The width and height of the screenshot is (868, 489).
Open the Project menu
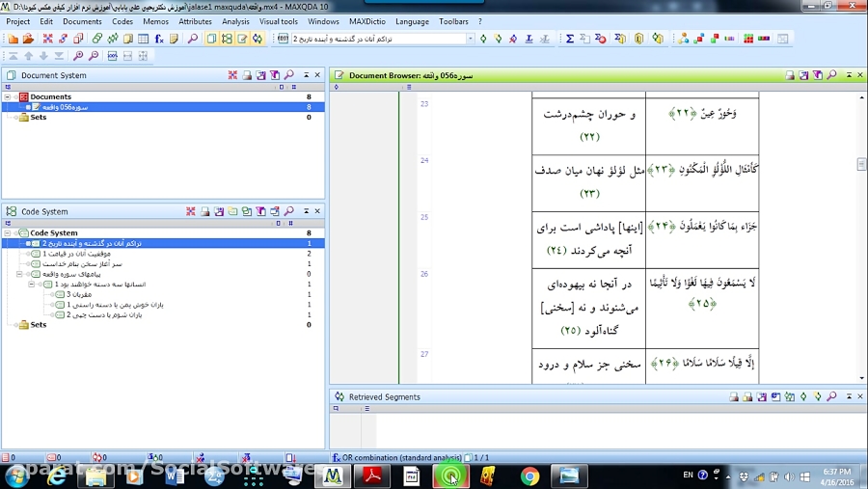point(17,21)
